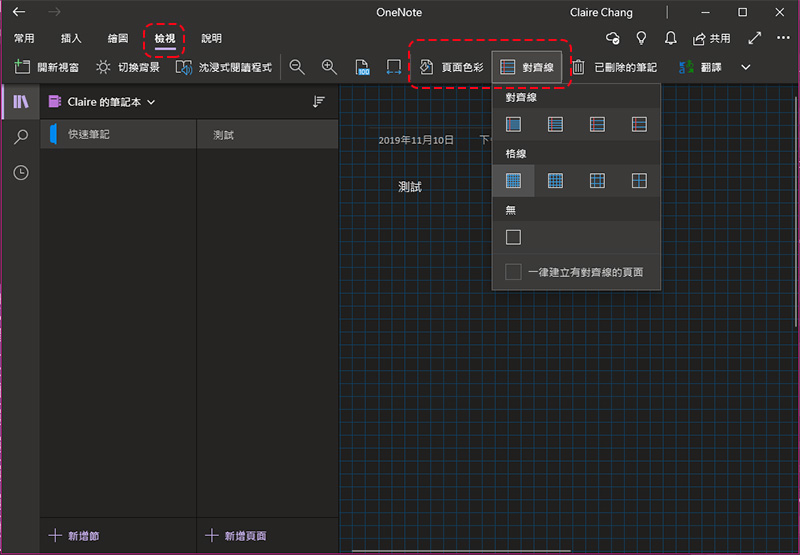Choose the largest grid lines option
Viewport: 800px width, 555px height.
tap(639, 181)
